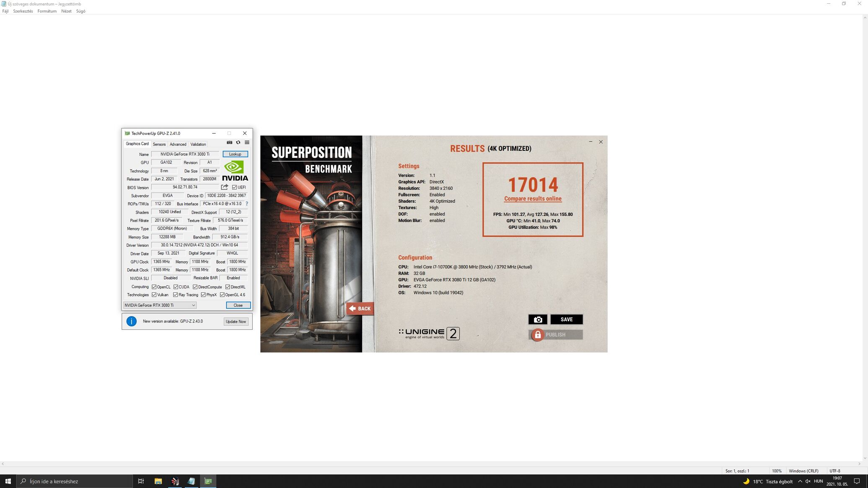Viewport: 868px width, 488px height.
Task: Minimize the Superposition results window
Action: pyautogui.click(x=591, y=142)
